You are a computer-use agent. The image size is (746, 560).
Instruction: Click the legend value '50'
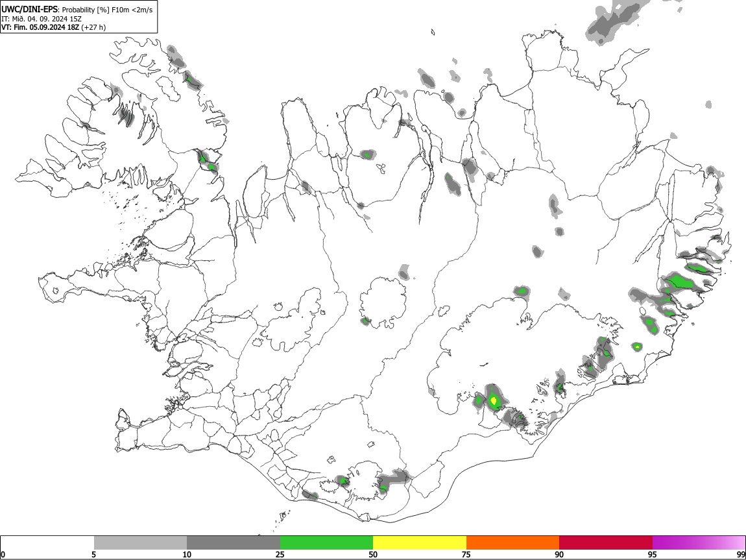[x=373, y=555]
